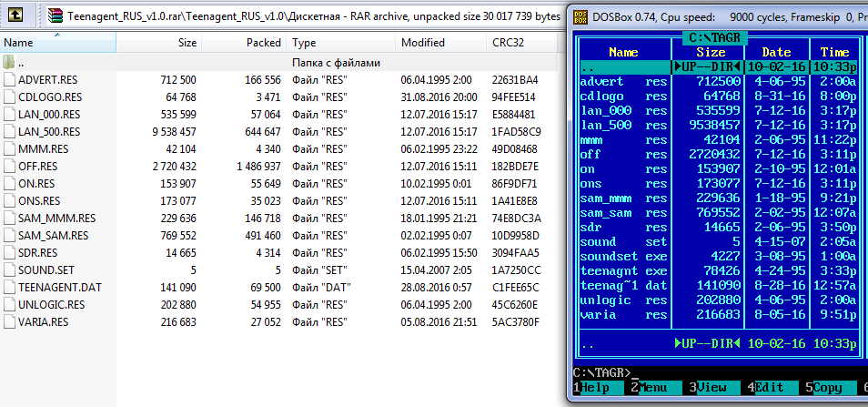Click the file icon of SOUND.SET

coord(9,270)
